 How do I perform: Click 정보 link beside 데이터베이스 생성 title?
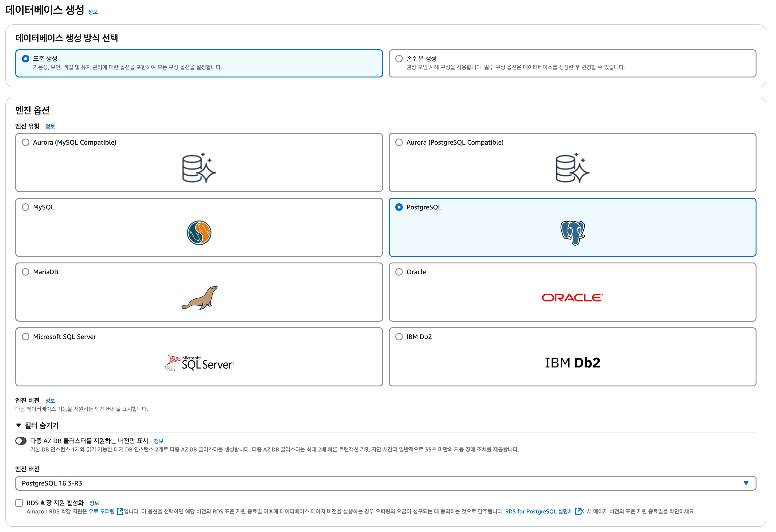93,12
